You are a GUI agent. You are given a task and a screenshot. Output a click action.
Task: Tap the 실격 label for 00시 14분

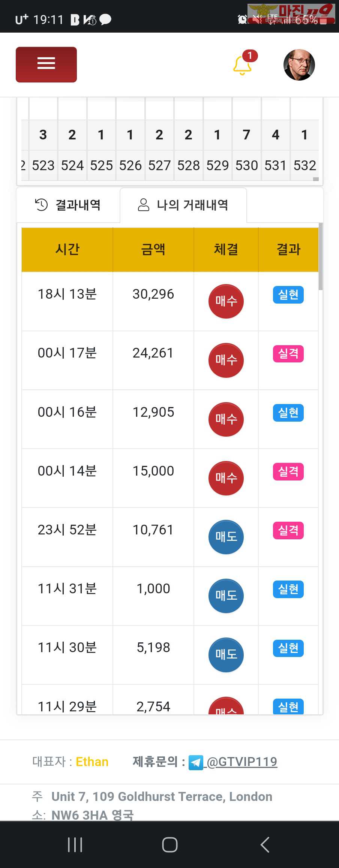(x=288, y=471)
